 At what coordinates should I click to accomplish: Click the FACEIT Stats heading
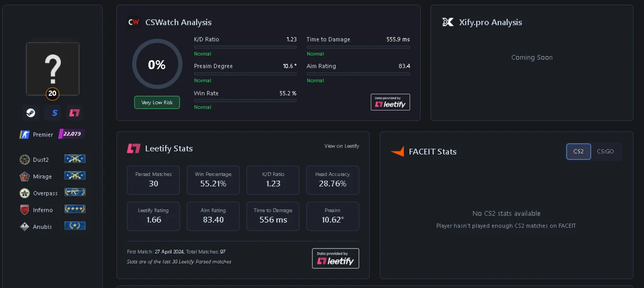(433, 152)
